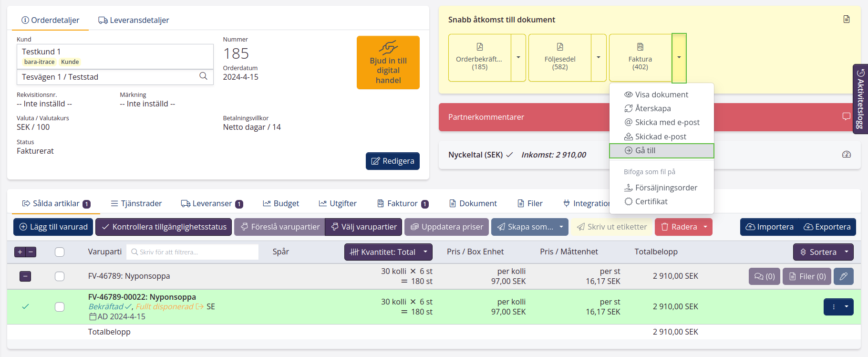Click the Redigera button
Image resolution: width=868 pixels, height=357 pixels.
coord(393,161)
